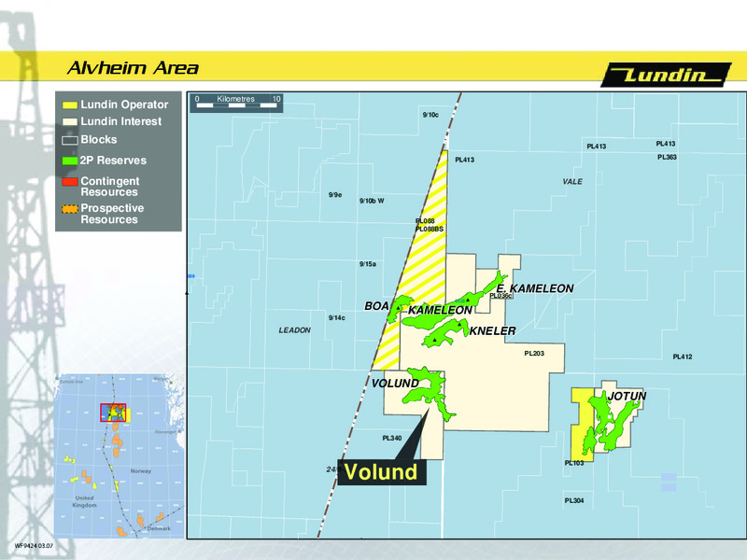Viewport: 747px width, 560px height.
Task: Select the "Blocks" legend text
Action: coord(99,139)
